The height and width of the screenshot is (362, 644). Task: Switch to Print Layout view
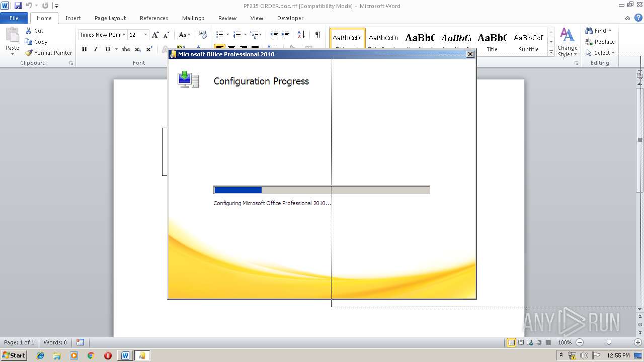coord(511,342)
